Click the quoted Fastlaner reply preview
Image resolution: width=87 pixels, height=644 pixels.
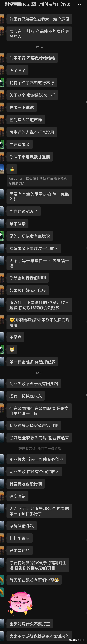39,180
